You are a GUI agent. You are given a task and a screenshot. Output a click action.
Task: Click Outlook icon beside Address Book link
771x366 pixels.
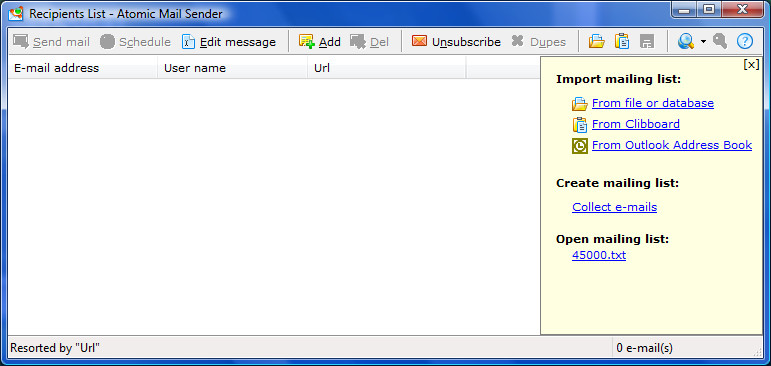[x=580, y=146]
